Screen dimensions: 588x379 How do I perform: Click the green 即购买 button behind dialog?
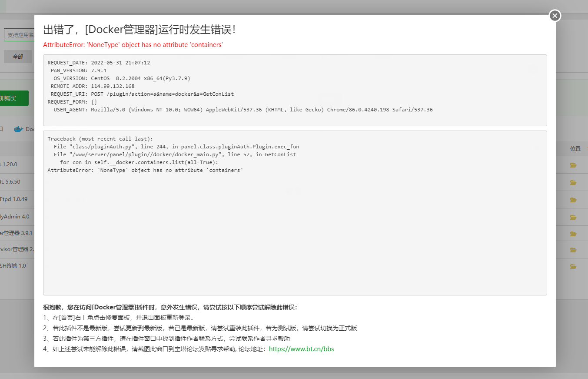click(x=14, y=98)
